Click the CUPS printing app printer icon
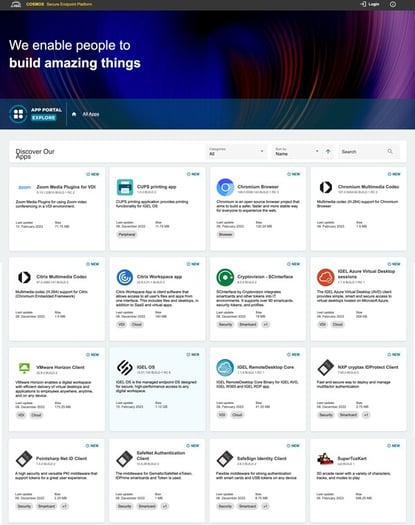This screenshot has width=415, height=525. [125, 187]
